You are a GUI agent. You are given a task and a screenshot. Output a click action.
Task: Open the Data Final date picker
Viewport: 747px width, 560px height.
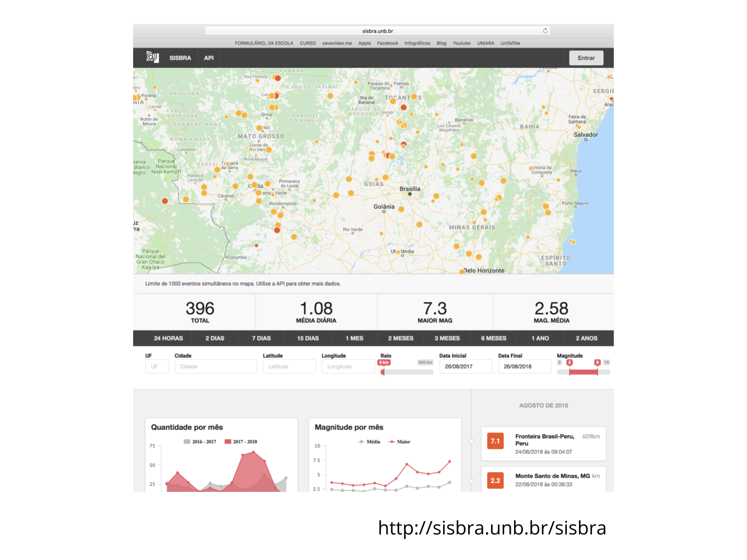point(524,366)
